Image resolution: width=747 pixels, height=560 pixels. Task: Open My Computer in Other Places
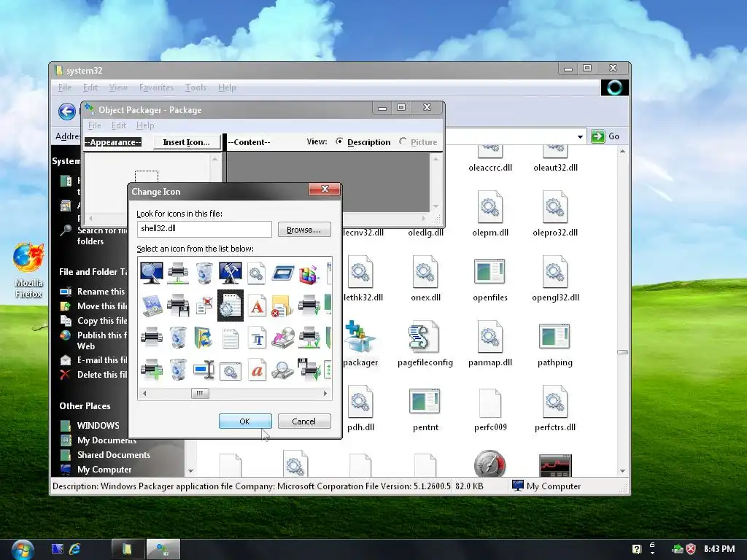tap(96, 469)
